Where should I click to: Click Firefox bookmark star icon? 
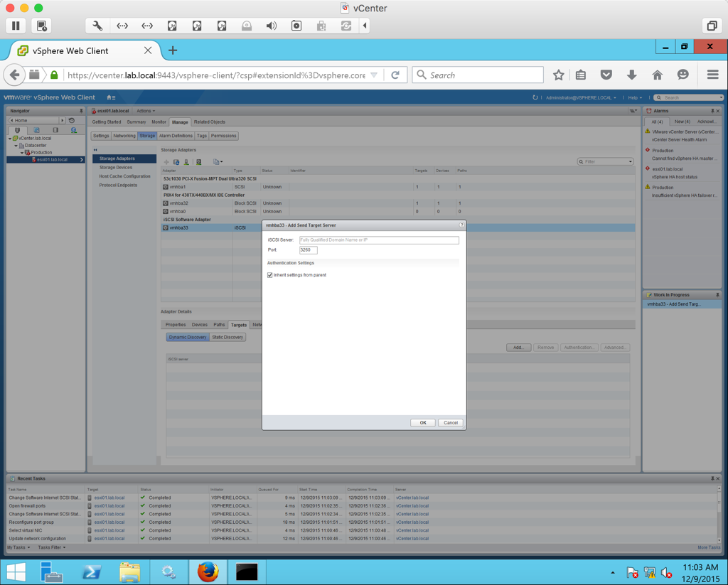pos(559,75)
